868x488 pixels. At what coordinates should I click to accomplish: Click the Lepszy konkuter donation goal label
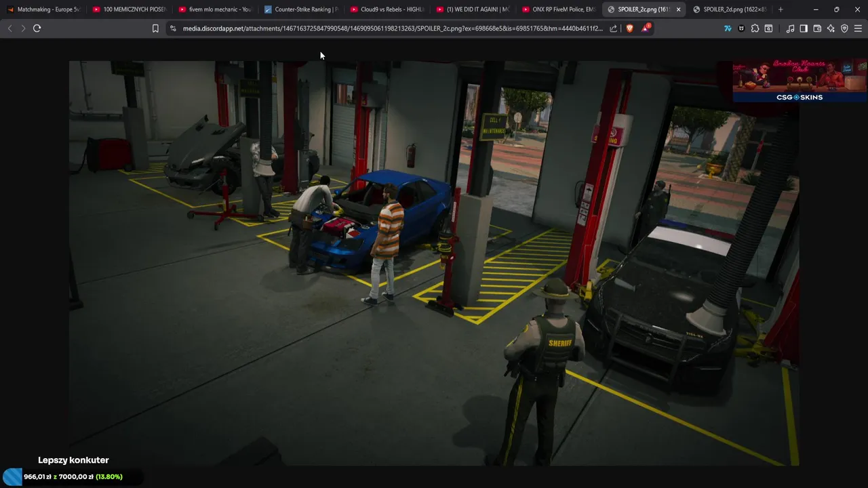(x=73, y=460)
